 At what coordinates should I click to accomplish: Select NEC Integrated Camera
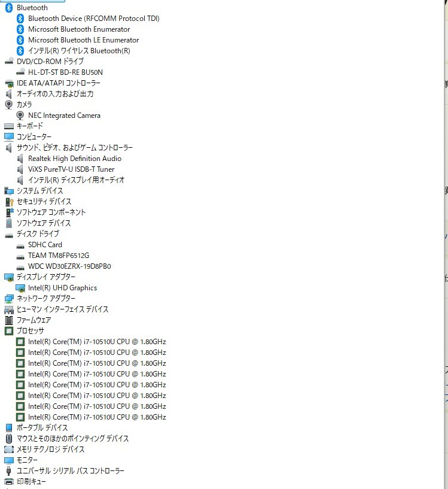point(64,116)
